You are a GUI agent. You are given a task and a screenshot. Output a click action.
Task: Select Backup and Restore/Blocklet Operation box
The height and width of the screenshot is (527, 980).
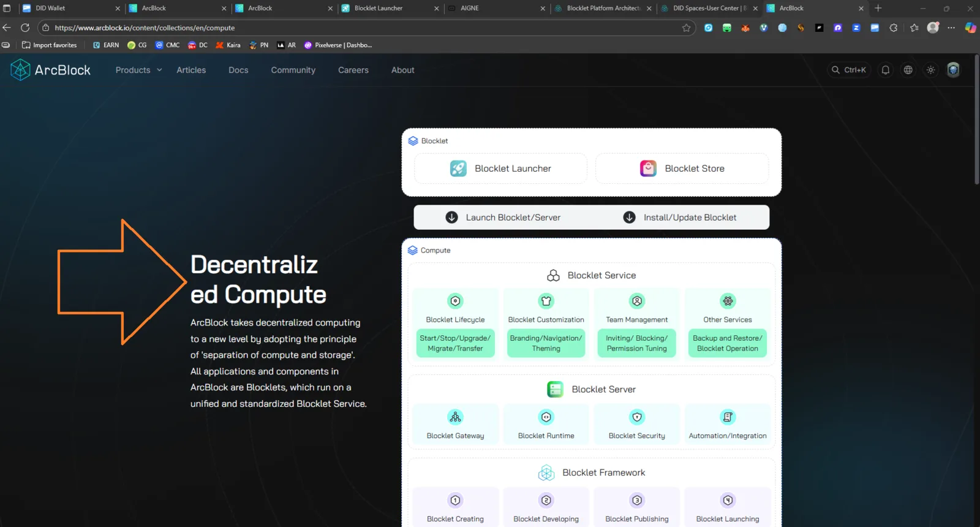pyautogui.click(x=728, y=343)
